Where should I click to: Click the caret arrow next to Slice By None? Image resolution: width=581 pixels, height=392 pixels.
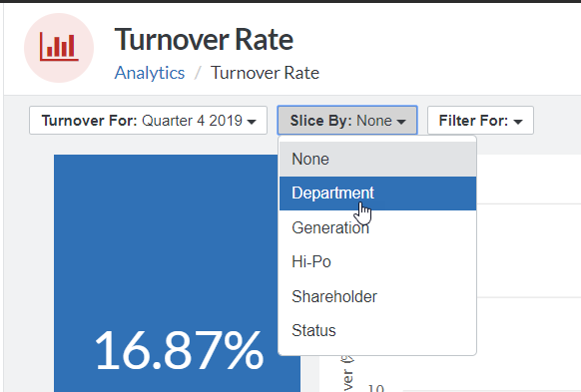coord(401,122)
